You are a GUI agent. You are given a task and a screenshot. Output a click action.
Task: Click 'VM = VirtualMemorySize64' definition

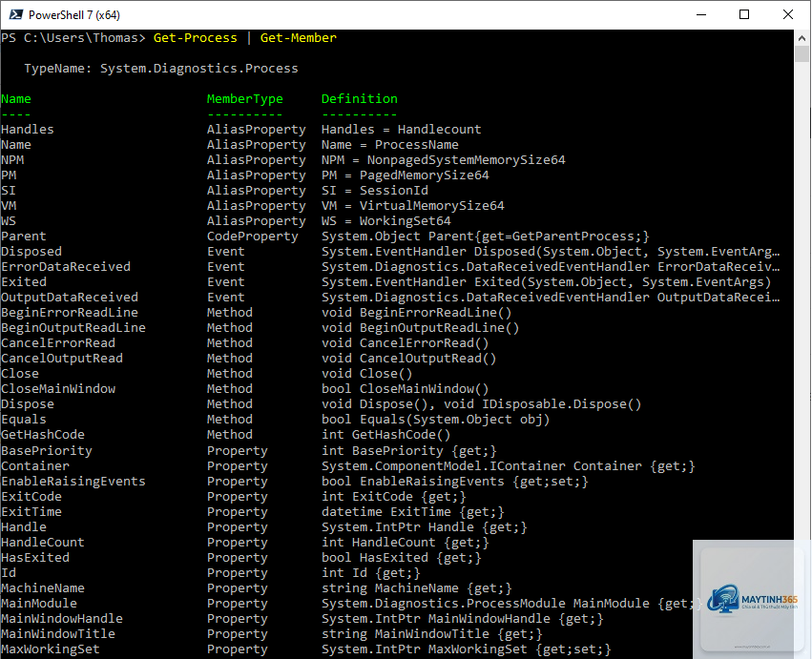[413, 205]
